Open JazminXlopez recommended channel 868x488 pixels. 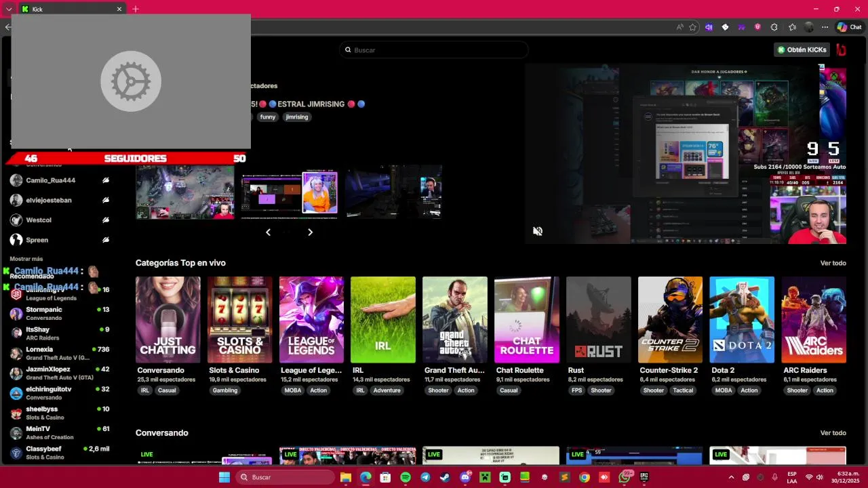tap(60, 373)
